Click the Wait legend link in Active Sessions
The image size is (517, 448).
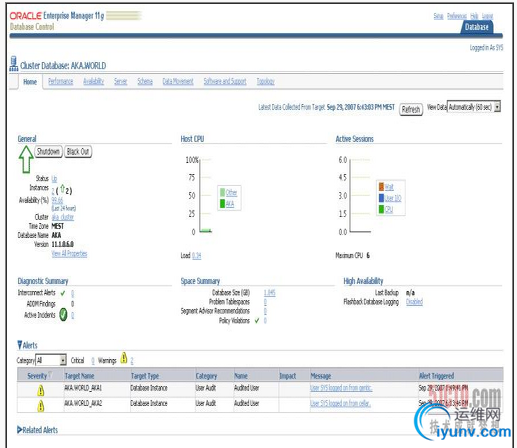coord(389,187)
